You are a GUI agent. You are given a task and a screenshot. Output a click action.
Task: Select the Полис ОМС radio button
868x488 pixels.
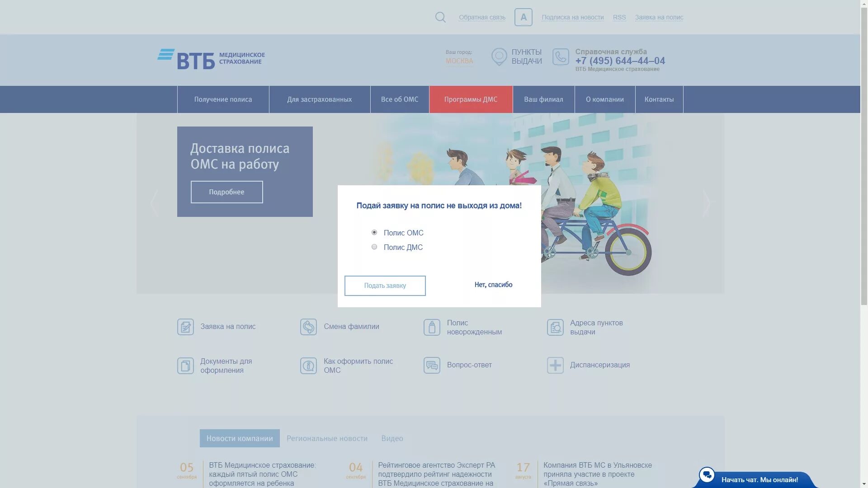click(x=374, y=233)
